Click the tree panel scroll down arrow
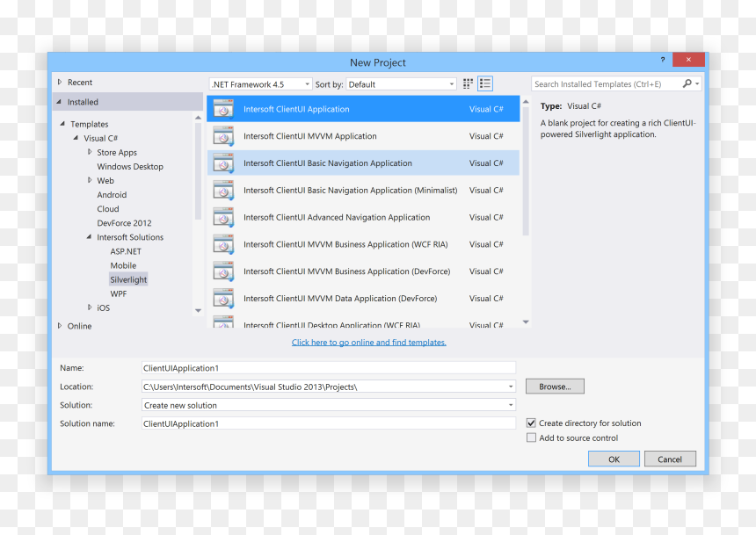The height and width of the screenshot is (535, 756). tap(198, 310)
